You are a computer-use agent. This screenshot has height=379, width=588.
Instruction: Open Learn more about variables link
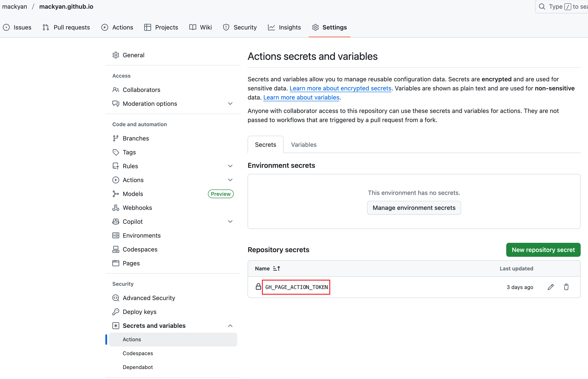(301, 97)
